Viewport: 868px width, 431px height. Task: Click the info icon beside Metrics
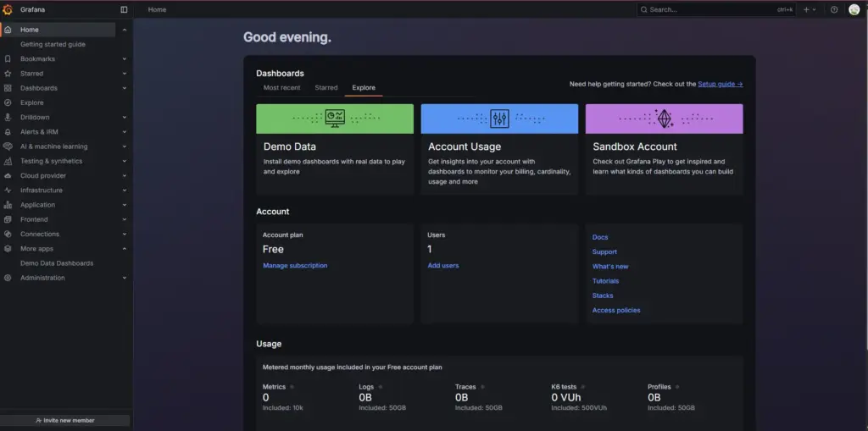coord(292,387)
